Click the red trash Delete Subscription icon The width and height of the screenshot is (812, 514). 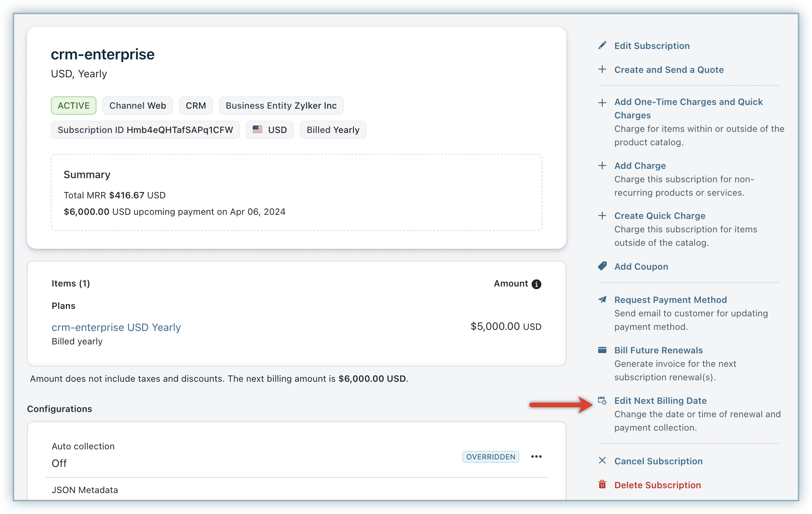[602, 485]
